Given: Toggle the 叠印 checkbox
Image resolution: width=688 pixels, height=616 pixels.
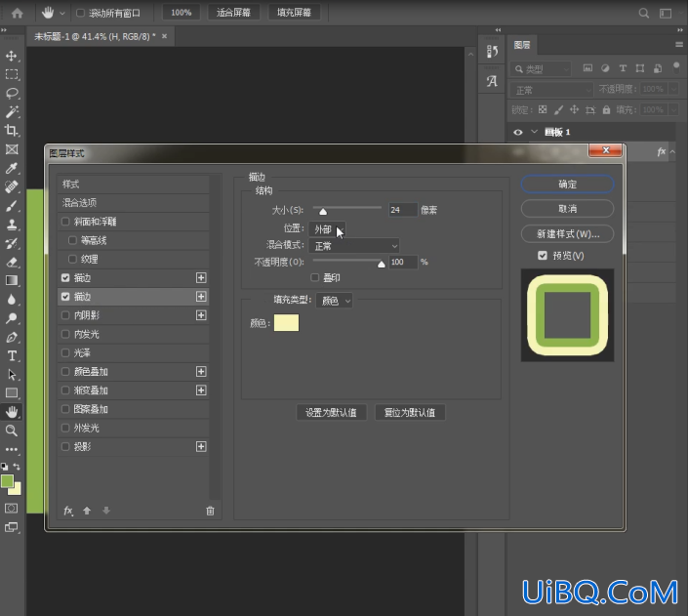Looking at the screenshot, I should click(x=314, y=277).
